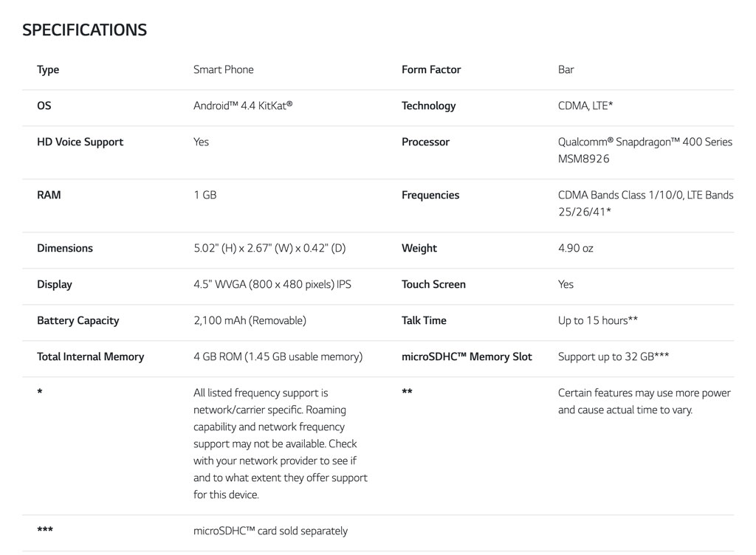Select the Weight 4.90 oz value

(575, 249)
